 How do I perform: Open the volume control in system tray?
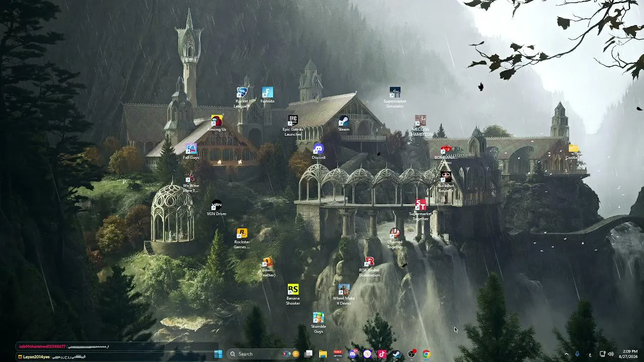[611, 354]
